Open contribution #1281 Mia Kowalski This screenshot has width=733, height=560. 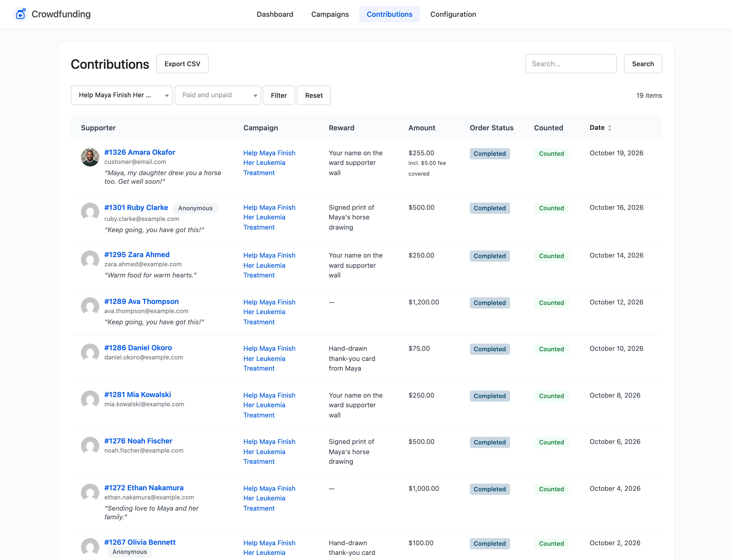(x=137, y=395)
